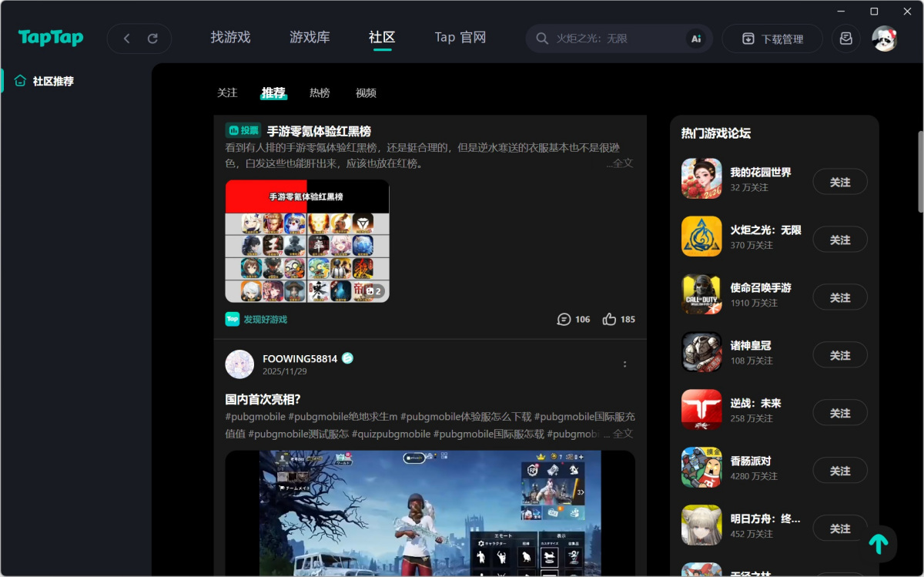Switch to the 热榜 tab

320,93
